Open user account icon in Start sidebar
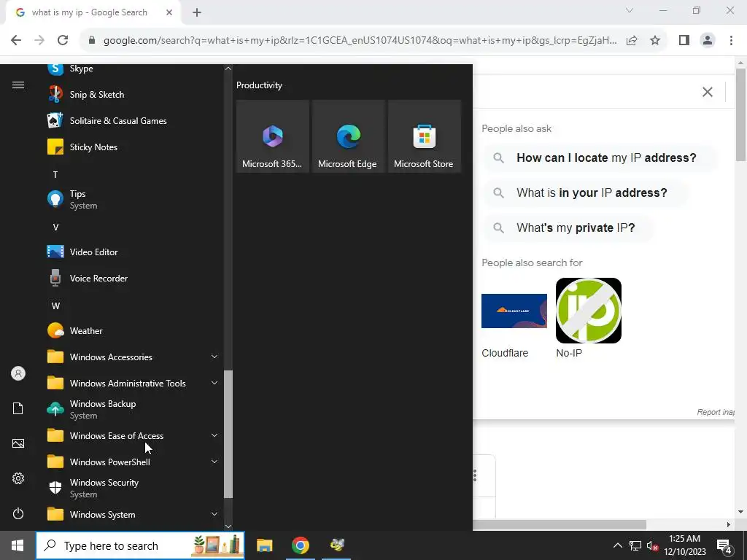Viewport: 747px width, 560px height. click(x=18, y=374)
